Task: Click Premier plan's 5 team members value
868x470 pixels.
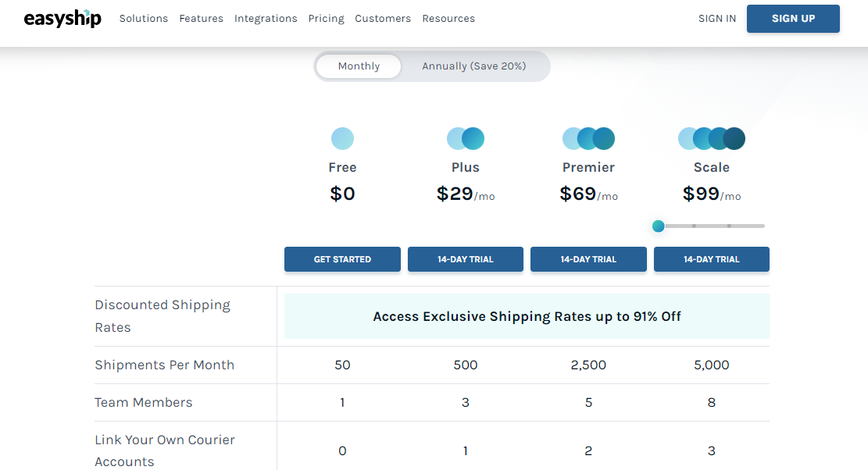Action: point(588,403)
